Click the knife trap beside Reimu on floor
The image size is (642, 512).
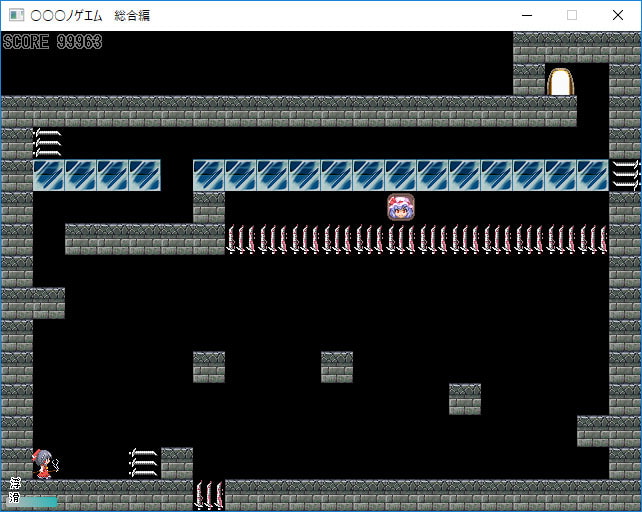(144, 463)
